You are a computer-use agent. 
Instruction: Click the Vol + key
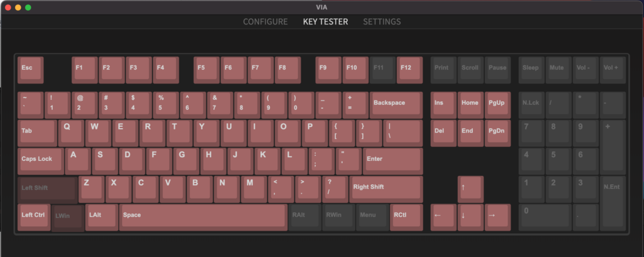613,70
